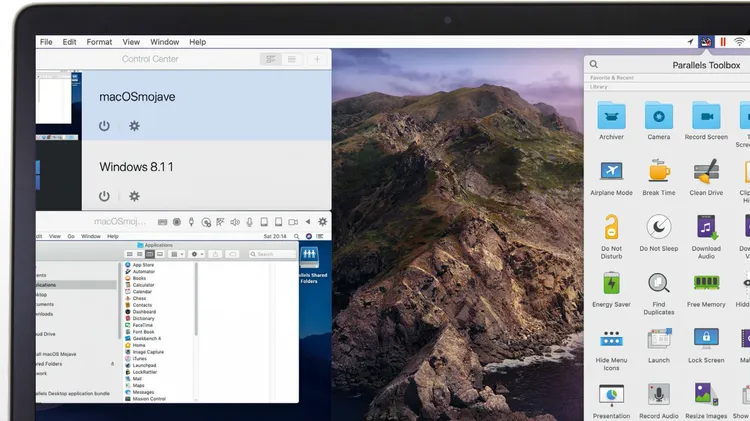This screenshot has width=750, height=421.
Task: Click the Download Audio tool icon
Action: pos(706,228)
